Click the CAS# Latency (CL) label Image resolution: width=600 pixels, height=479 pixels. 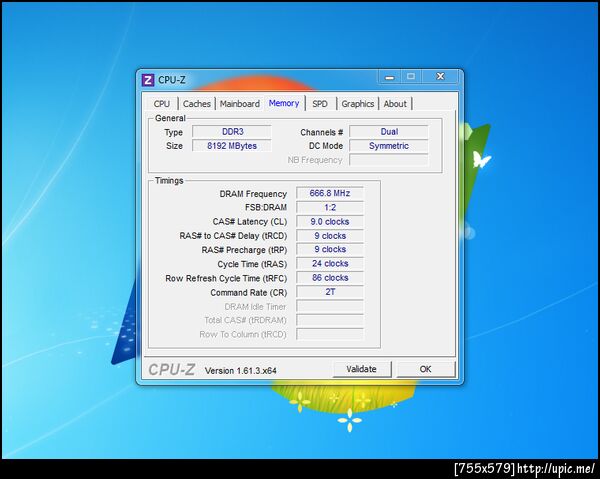[250, 222]
